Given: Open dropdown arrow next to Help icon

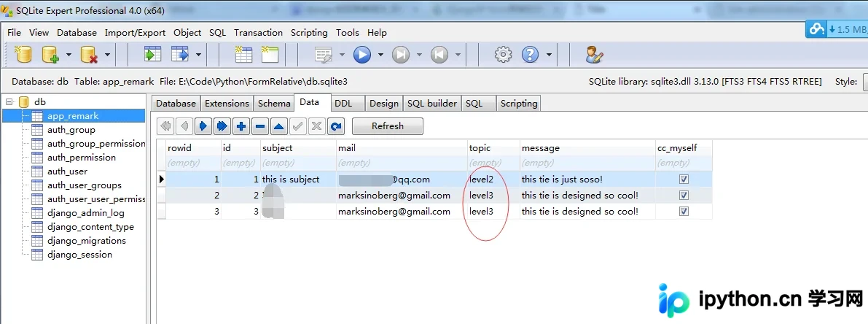Looking at the screenshot, I should click(x=549, y=54).
